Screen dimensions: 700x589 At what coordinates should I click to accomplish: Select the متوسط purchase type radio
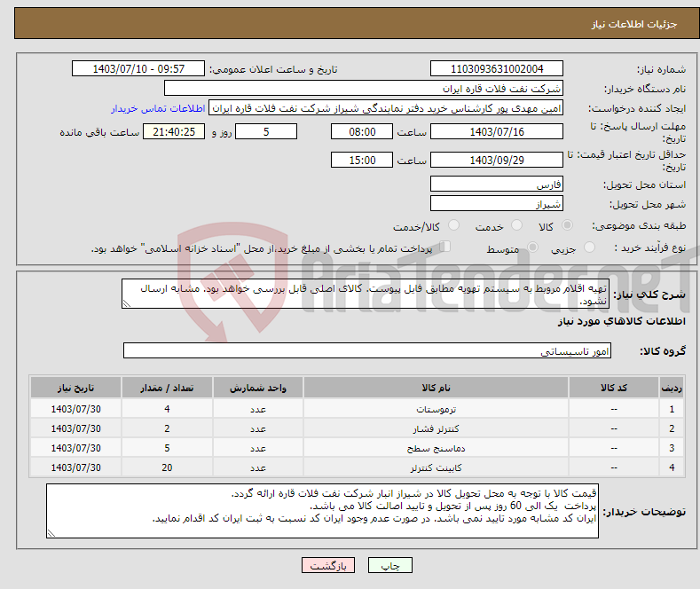[x=532, y=247]
